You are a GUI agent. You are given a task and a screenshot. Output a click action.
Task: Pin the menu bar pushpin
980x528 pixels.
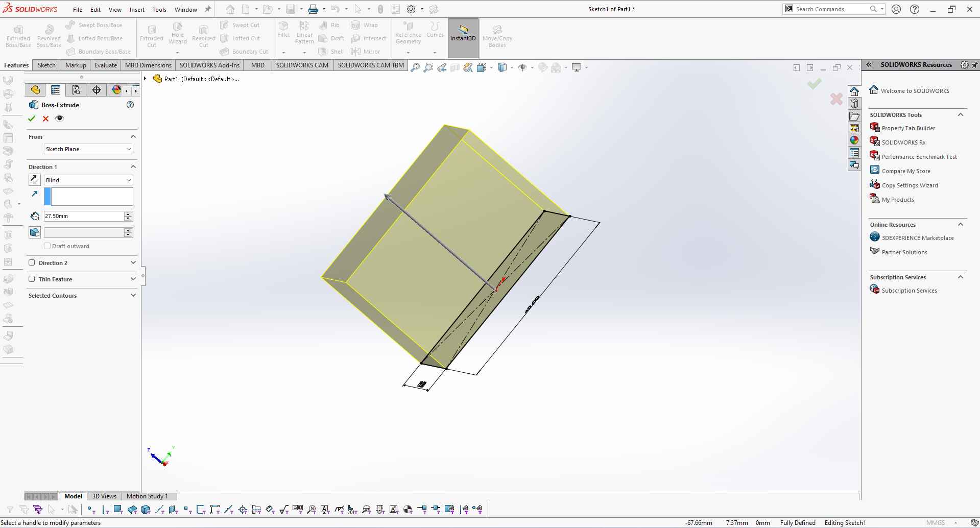(208, 9)
